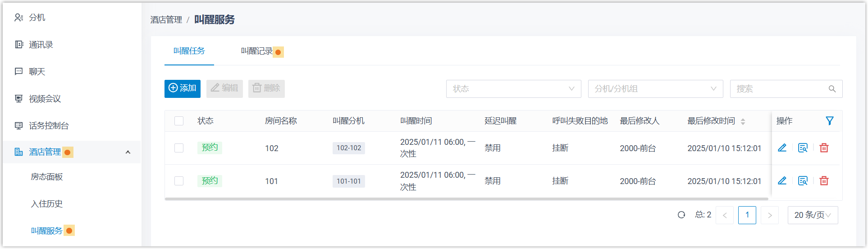Viewport: 868px width, 249px height.
Task: Click edit pencil icon for room 101
Action: [x=782, y=181]
